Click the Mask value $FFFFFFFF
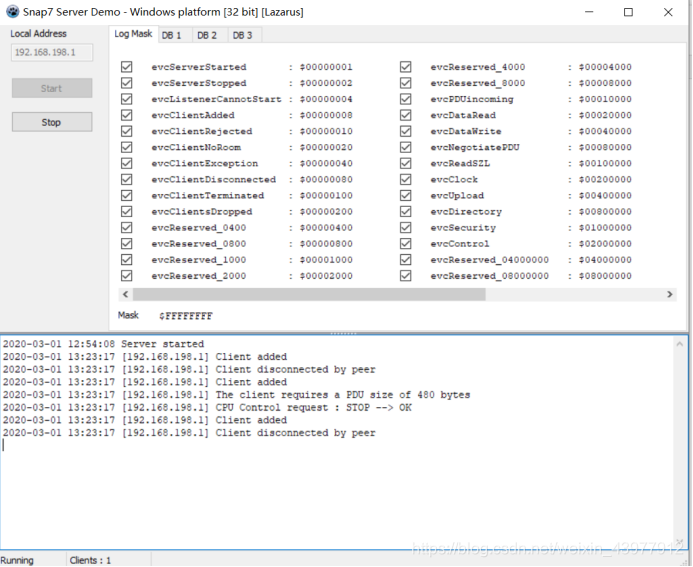The width and height of the screenshot is (693, 567). (186, 316)
